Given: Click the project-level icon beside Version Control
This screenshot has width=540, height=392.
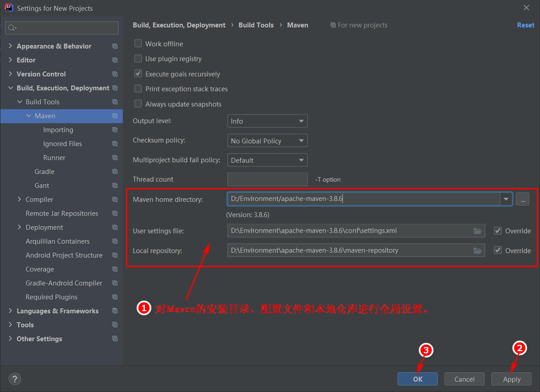Looking at the screenshot, I should [115, 74].
